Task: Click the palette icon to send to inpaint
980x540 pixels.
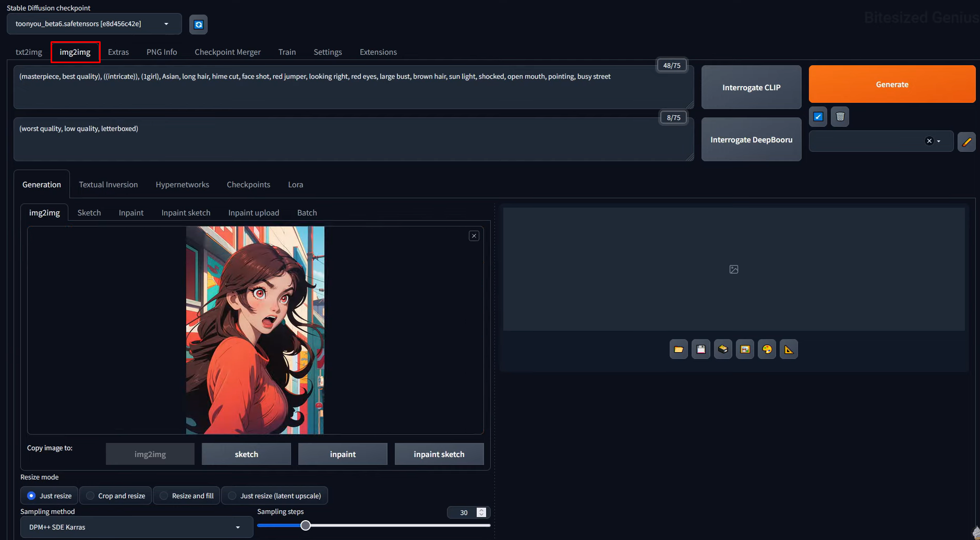Action: [x=767, y=349]
